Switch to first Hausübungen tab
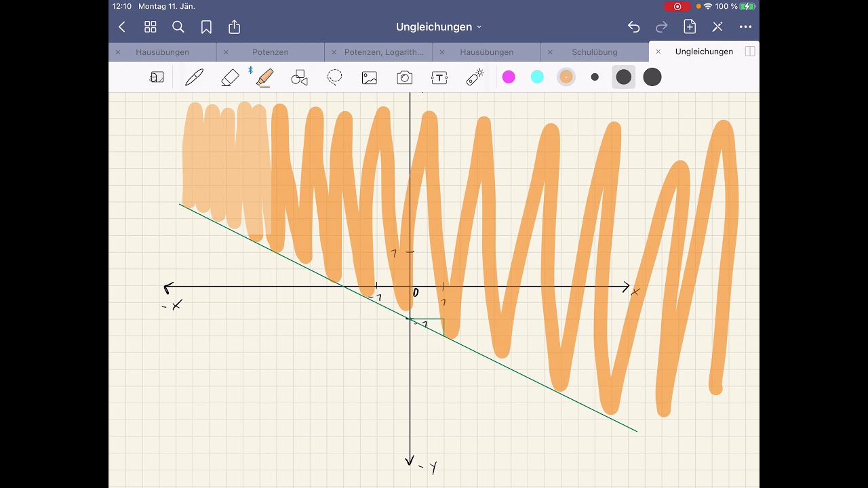This screenshot has width=868, height=488. click(x=163, y=52)
